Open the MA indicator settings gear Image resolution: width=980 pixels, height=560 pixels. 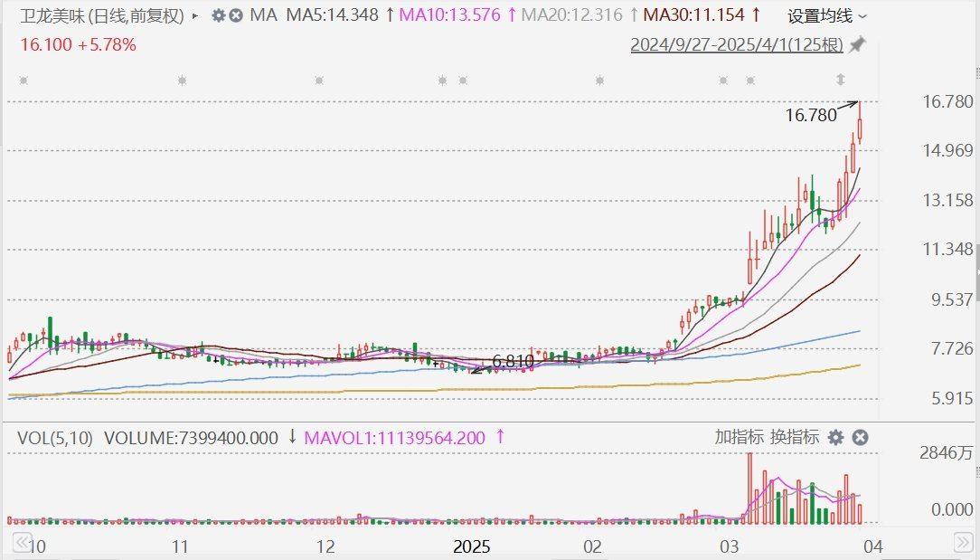point(219,15)
